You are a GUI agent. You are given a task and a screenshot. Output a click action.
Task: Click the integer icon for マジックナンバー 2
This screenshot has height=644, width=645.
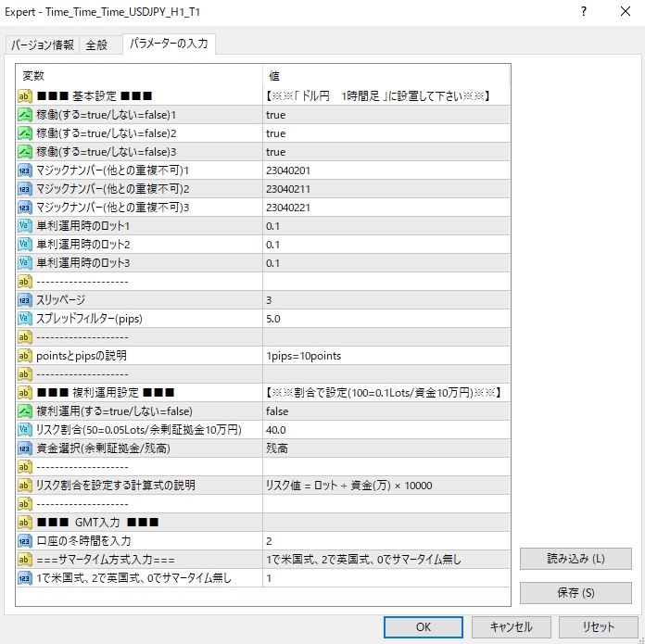25,189
